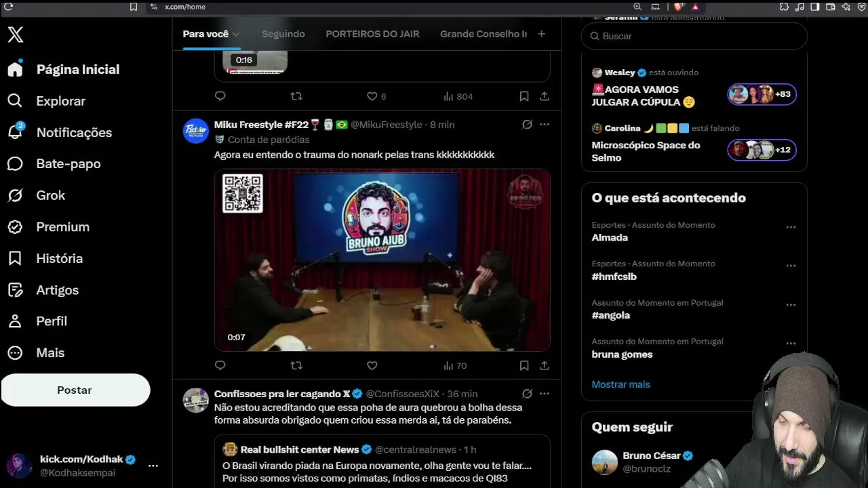Open @MikuFreestyle handle link

(x=387, y=125)
